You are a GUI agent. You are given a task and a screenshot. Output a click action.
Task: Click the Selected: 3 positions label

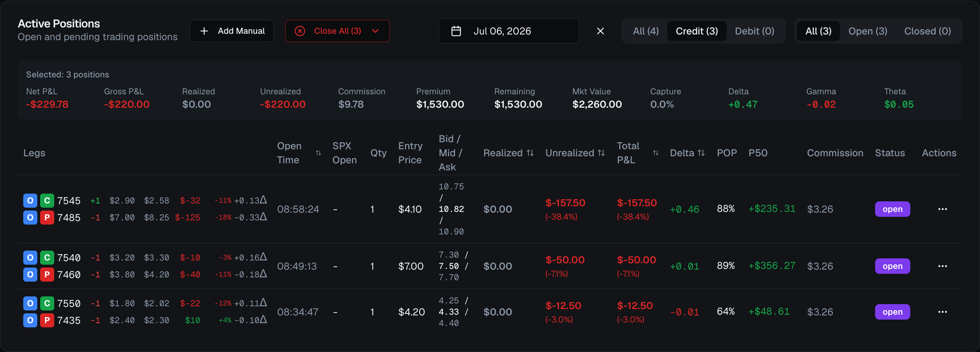coord(67,75)
